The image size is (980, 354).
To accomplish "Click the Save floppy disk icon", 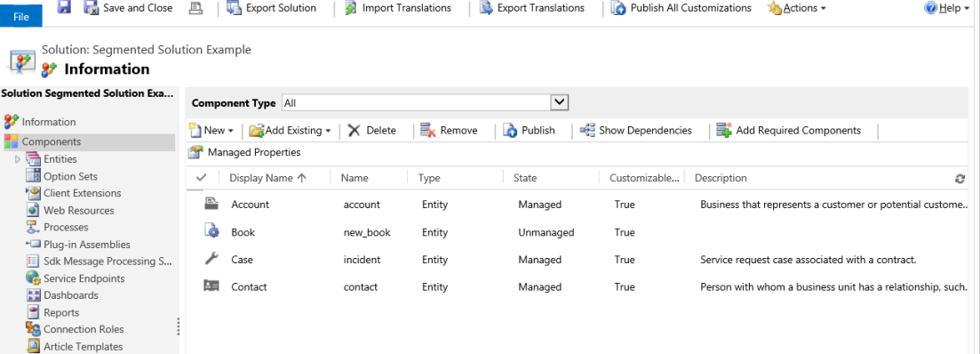I will (63, 8).
